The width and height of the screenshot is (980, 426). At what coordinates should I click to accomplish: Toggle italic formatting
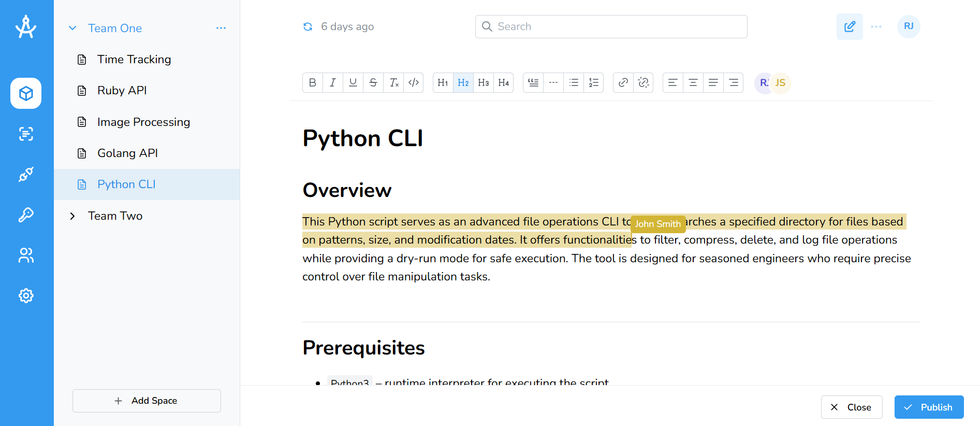point(333,82)
